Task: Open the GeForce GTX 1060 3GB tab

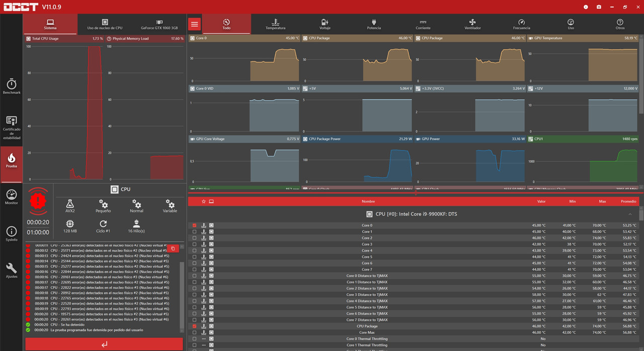Action: 159,24
